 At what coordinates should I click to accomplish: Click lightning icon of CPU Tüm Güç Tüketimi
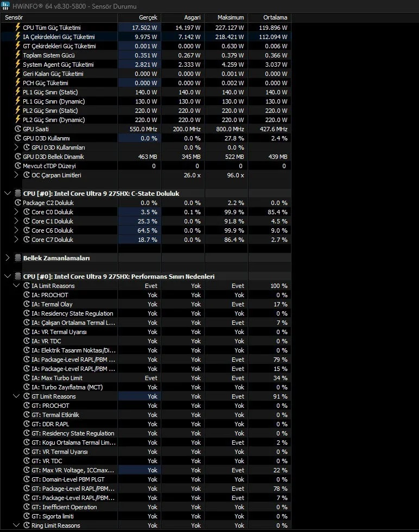click(x=18, y=27)
